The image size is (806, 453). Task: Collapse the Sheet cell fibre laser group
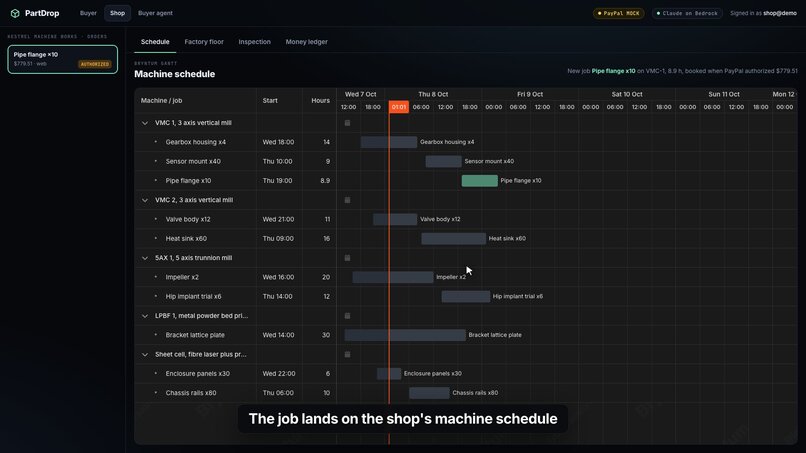pyautogui.click(x=145, y=354)
